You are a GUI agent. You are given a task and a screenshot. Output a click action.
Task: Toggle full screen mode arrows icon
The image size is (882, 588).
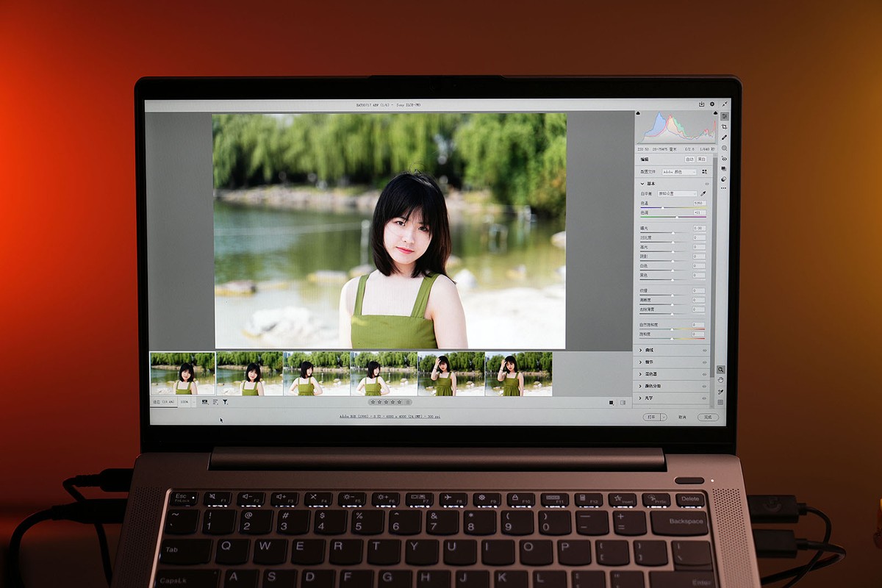coord(725,104)
